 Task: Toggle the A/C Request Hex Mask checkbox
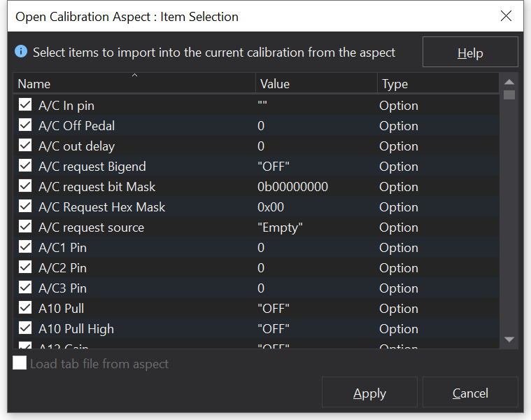point(25,206)
